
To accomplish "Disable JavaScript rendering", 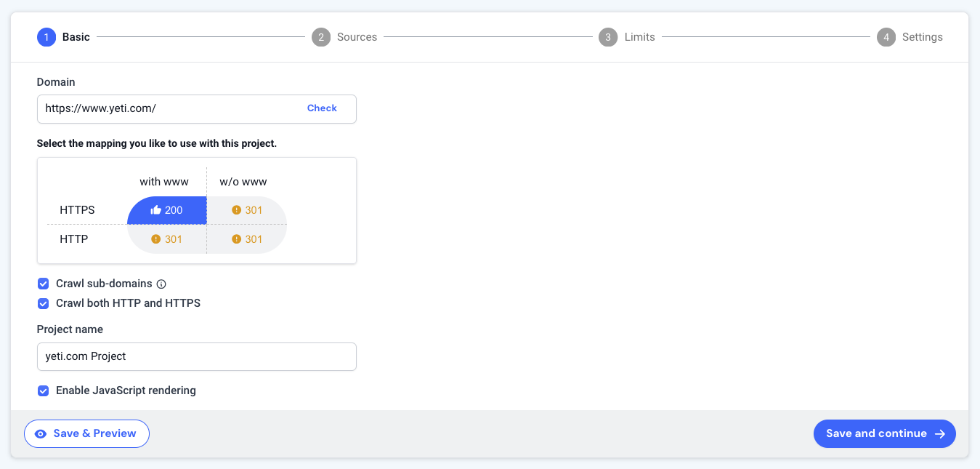I will click(x=43, y=390).
